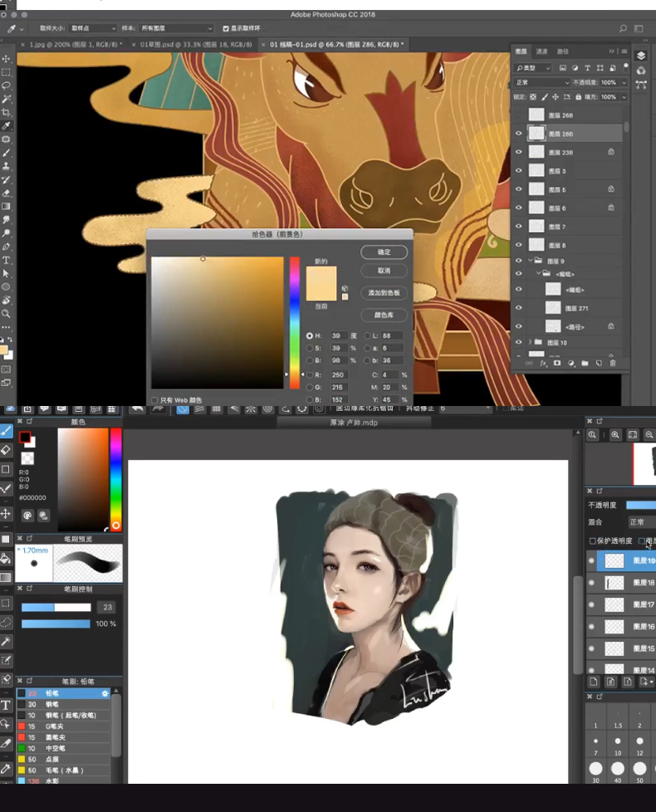This screenshot has width=656, height=812.
Task: Select the Eyedropper tool in Photoshop toolbar
Action: pyautogui.click(x=6, y=126)
